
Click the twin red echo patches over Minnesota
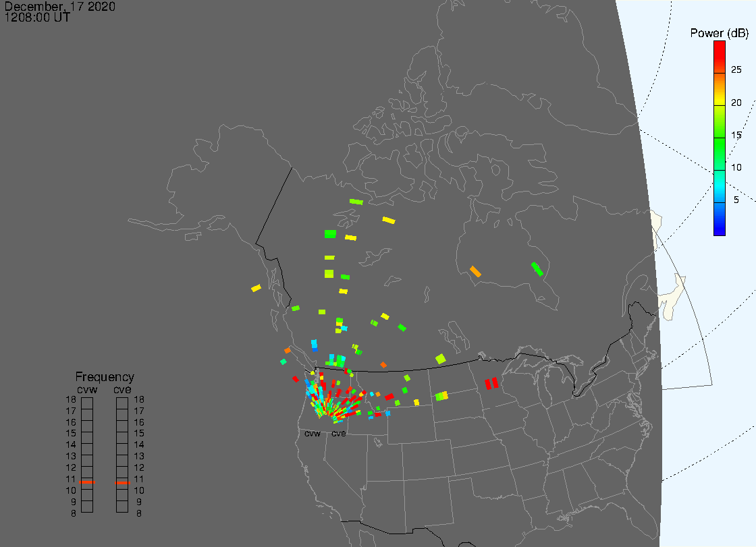(491, 383)
